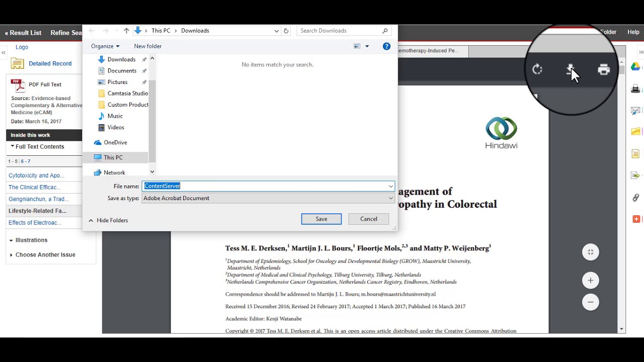Screen dimensions: 644x362
Task: Select OneDrive in the navigation pane
Action: (x=116, y=142)
